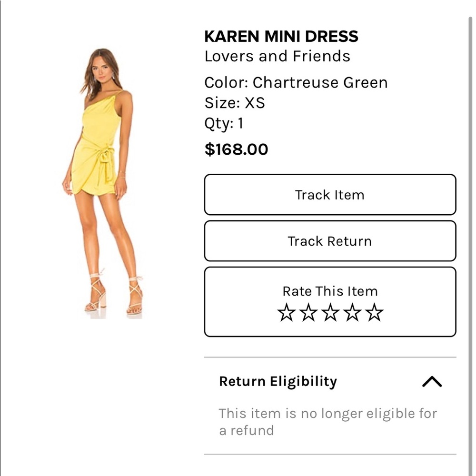
Task: Click the middle star under Rate This Item
Action: coord(330,312)
